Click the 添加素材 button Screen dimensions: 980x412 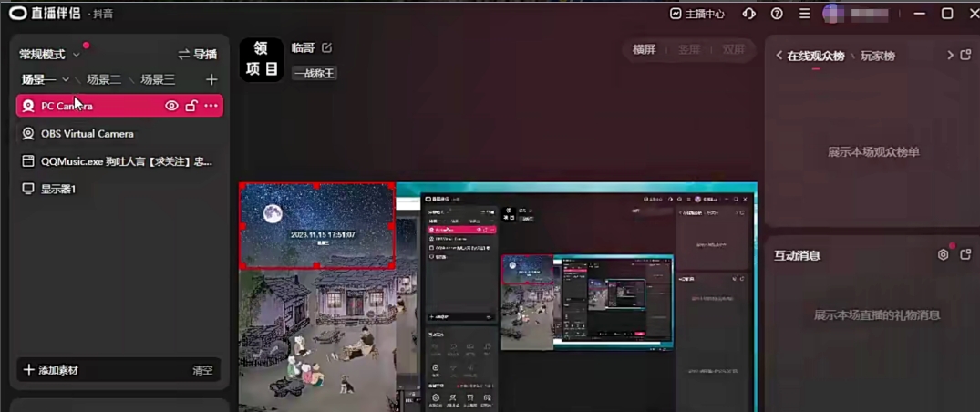coord(52,370)
